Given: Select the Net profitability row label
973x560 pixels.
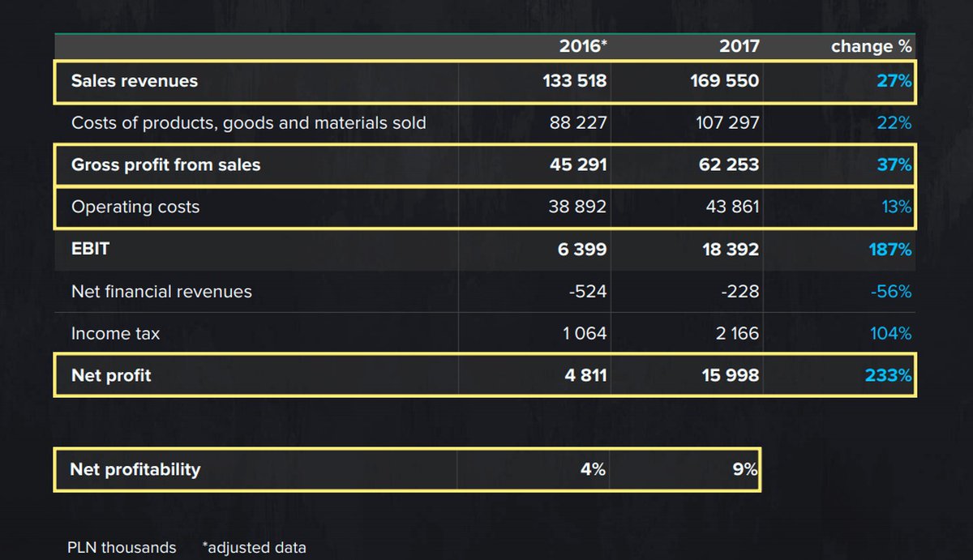Looking at the screenshot, I should 135,469.
